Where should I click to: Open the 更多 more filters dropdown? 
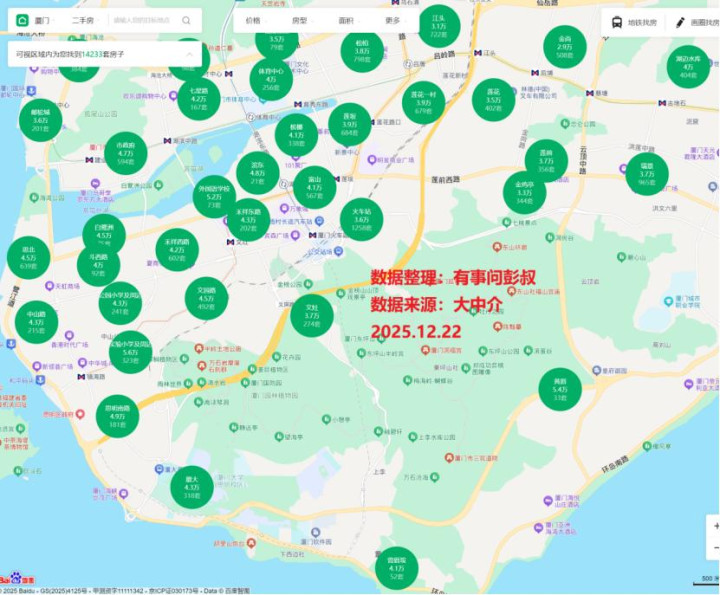pyautogui.click(x=396, y=21)
